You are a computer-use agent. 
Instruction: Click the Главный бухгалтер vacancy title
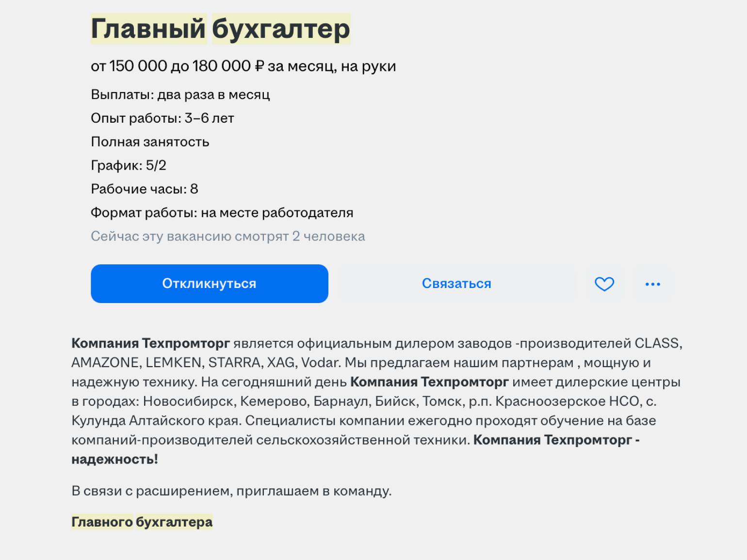(x=220, y=29)
